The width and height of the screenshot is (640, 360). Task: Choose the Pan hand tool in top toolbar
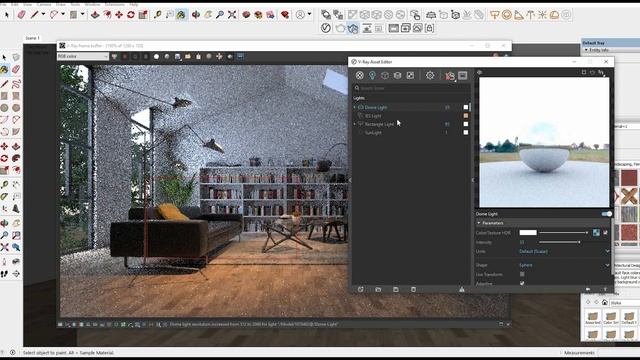point(208,15)
